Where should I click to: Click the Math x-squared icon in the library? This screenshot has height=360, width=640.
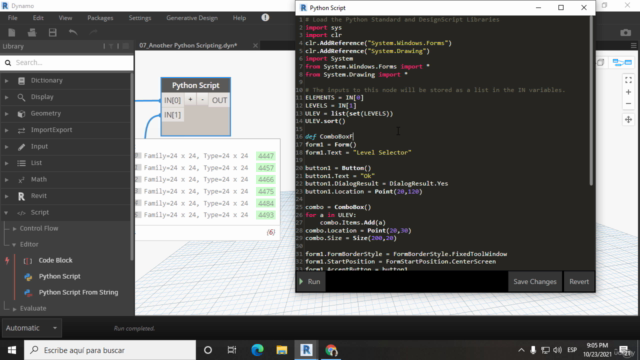(21, 180)
